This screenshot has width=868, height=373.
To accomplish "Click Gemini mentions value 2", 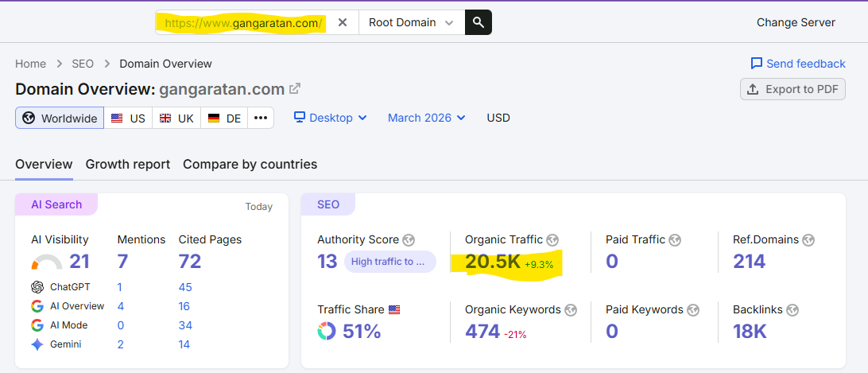I will 121,344.
